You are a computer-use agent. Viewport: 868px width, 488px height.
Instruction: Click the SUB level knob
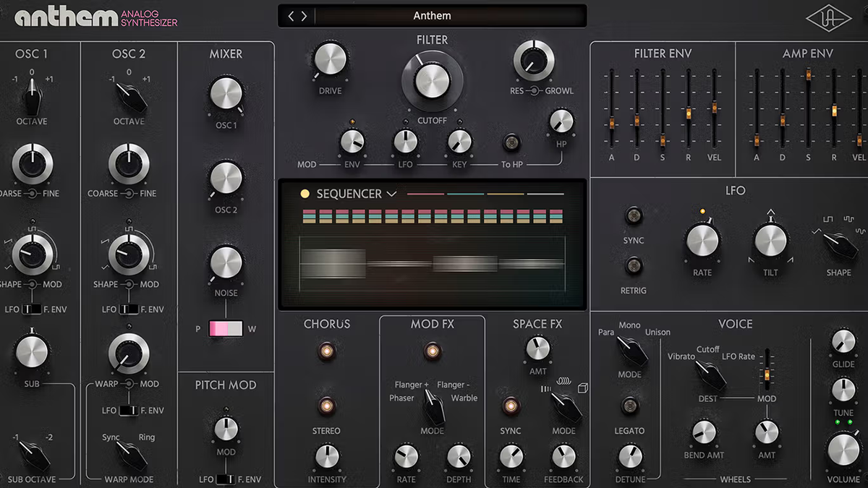point(32,352)
